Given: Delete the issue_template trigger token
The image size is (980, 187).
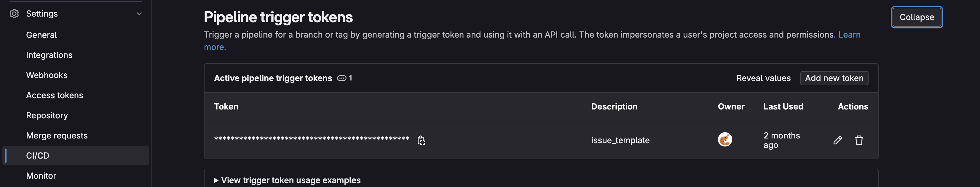Looking at the screenshot, I should tap(859, 140).
